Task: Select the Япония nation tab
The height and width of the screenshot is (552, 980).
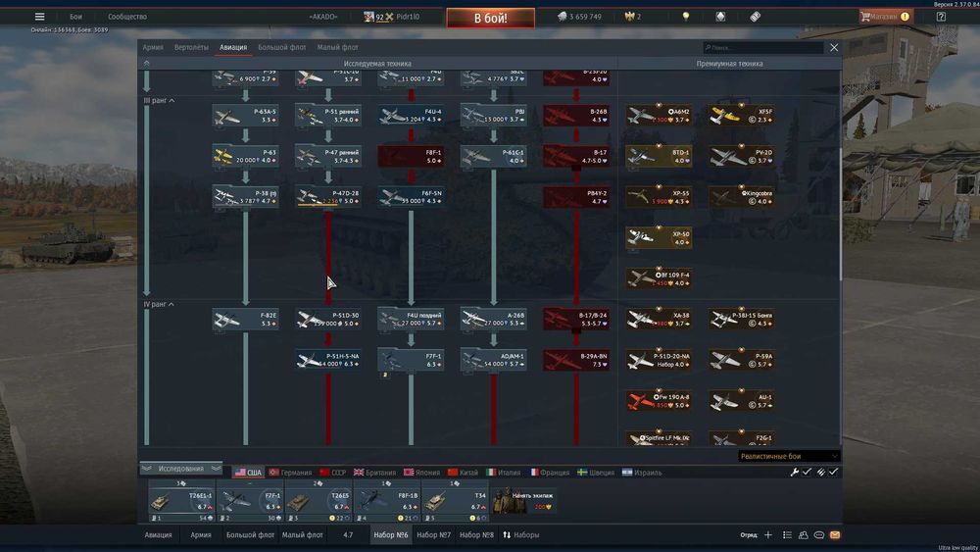Action: click(421, 473)
